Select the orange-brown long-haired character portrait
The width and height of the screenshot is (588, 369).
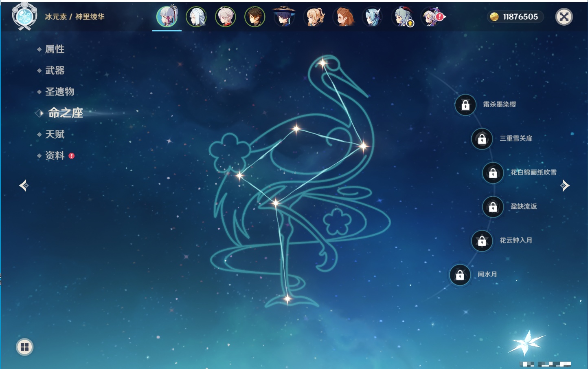click(x=343, y=17)
